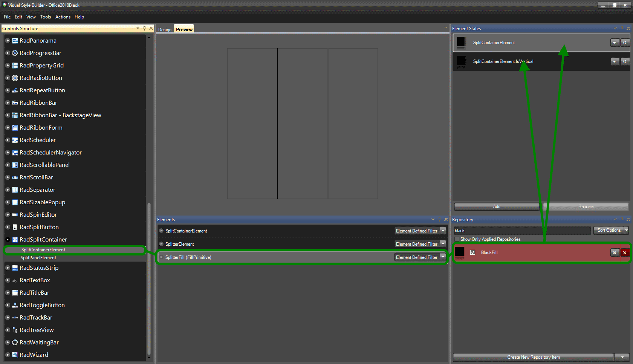The height and width of the screenshot is (364, 633).
Task: Close the Repository panel
Action: point(628,219)
